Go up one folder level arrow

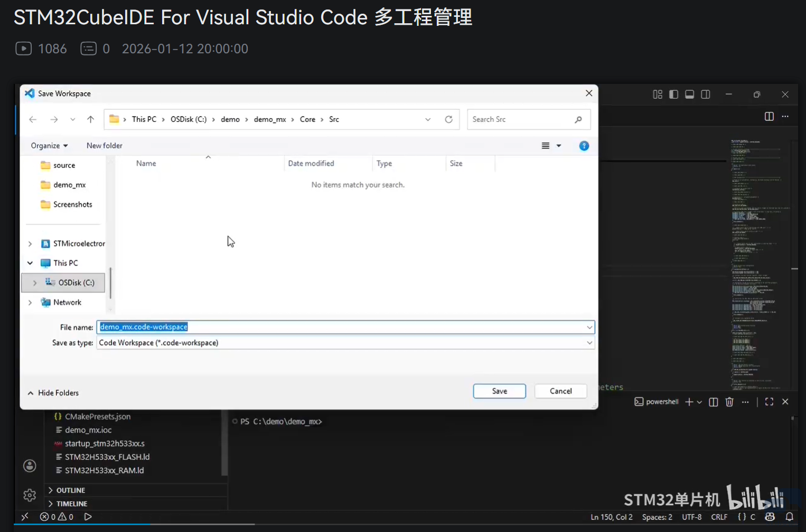click(90, 119)
